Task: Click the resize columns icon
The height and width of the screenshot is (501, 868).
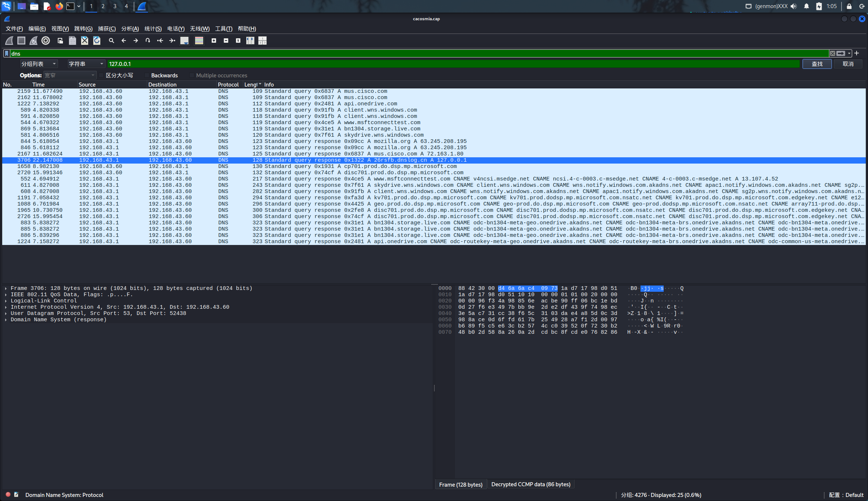Action: coord(250,41)
